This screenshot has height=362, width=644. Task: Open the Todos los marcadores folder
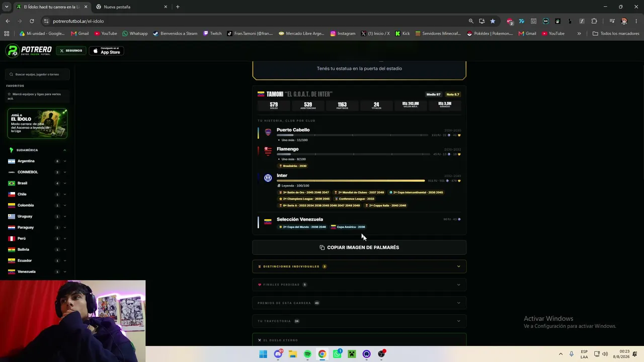616,34
